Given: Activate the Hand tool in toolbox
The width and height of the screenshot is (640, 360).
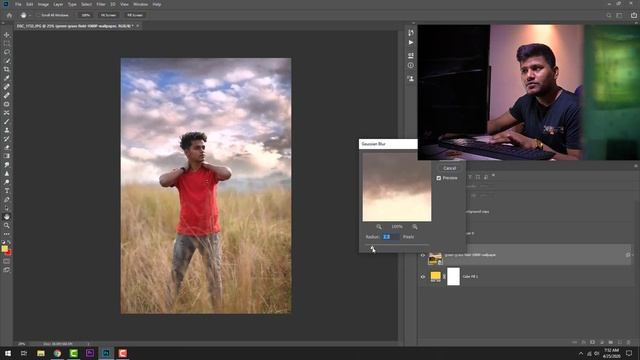Looking at the screenshot, I should tap(7, 217).
